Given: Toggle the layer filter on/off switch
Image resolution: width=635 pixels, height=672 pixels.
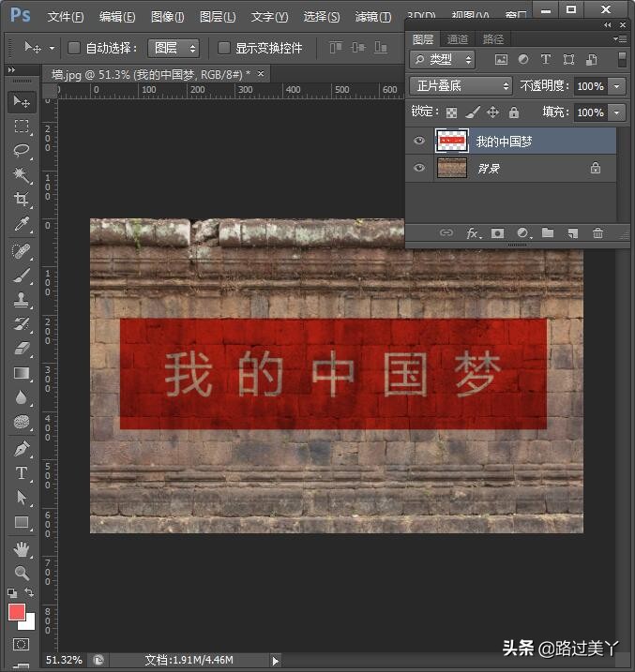Looking at the screenshot, I should 622,60.
